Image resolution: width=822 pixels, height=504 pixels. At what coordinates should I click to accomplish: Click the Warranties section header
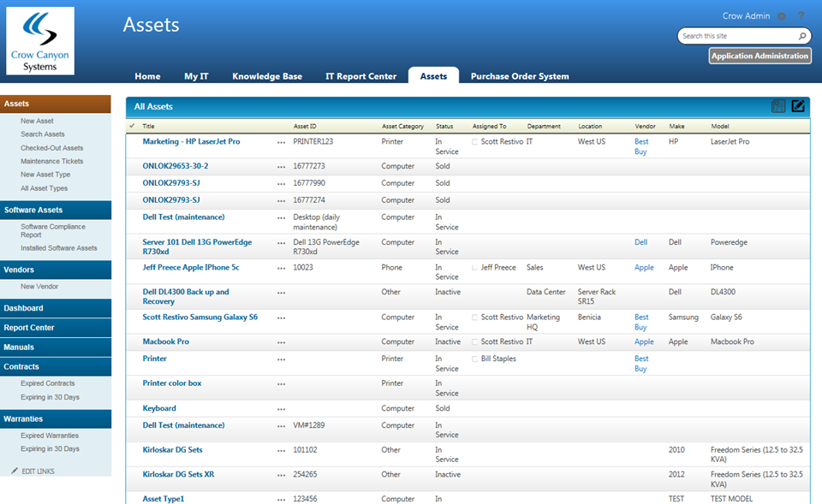(x=56, y=418)
